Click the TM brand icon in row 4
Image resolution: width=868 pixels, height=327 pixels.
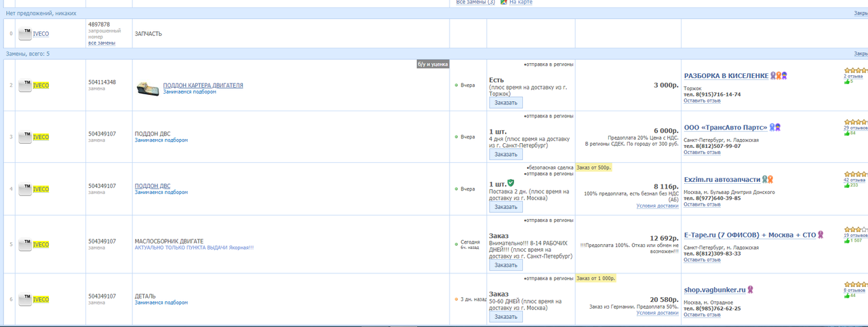[25, 189]
